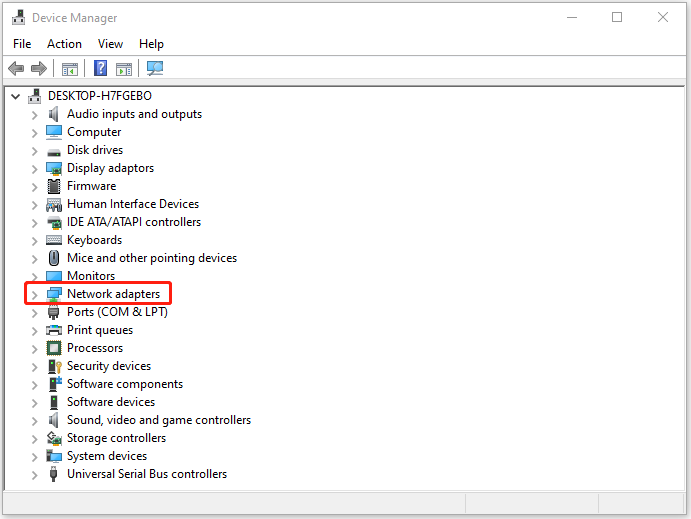Expand the Network adapters category
This screenshot has width=691, height=519.
(34, 295)
